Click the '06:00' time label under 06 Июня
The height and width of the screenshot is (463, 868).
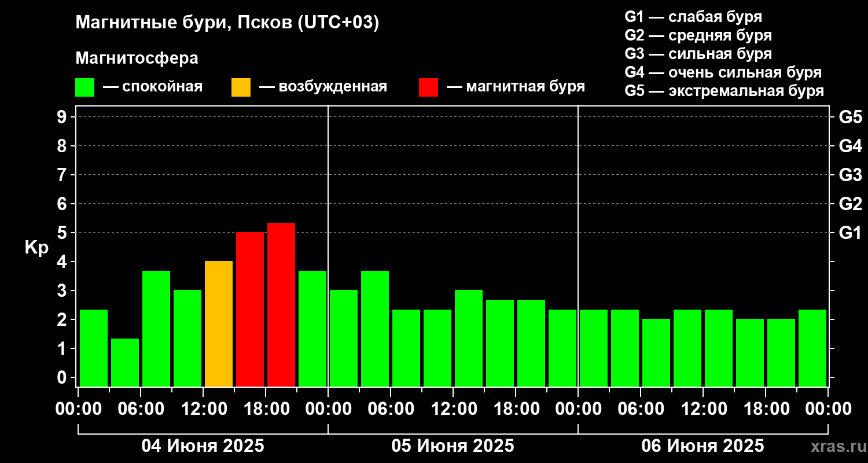click(641, 409)
